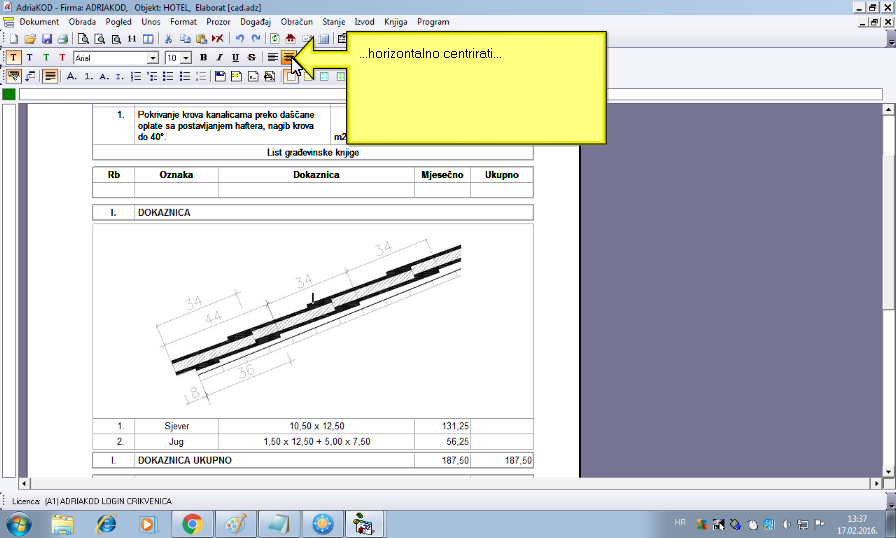Open the Unos menu
The width and height of the screenshot is (896, 538).
tap(151, 22)
